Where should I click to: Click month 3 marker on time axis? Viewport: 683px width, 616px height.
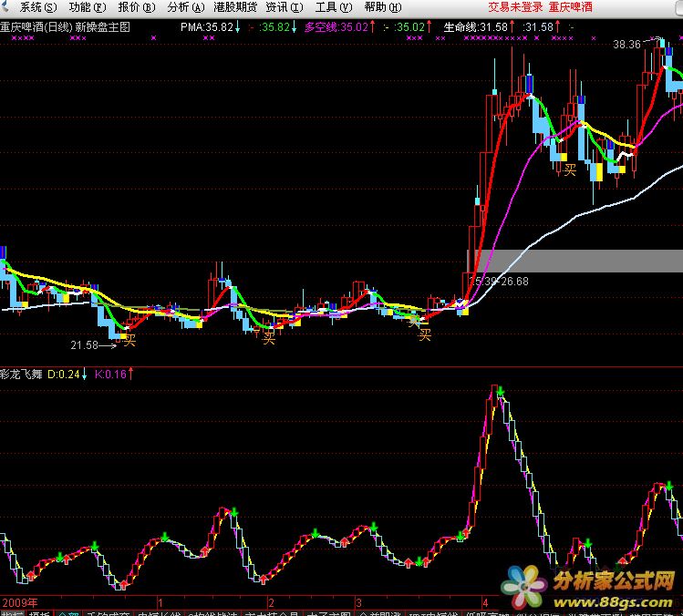coord(358,603)
